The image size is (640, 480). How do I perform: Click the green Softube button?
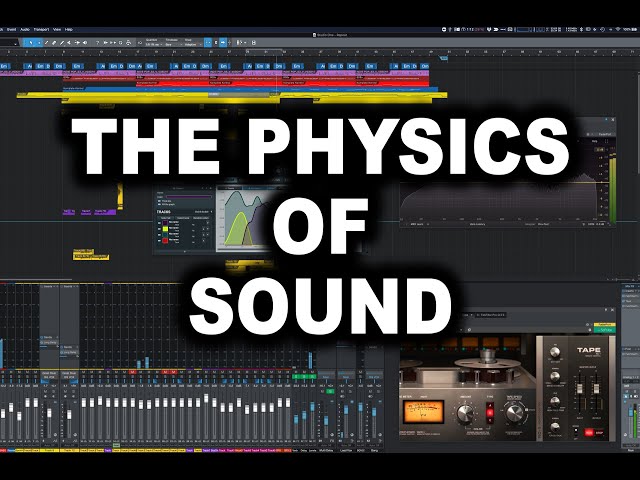(605, 330)
